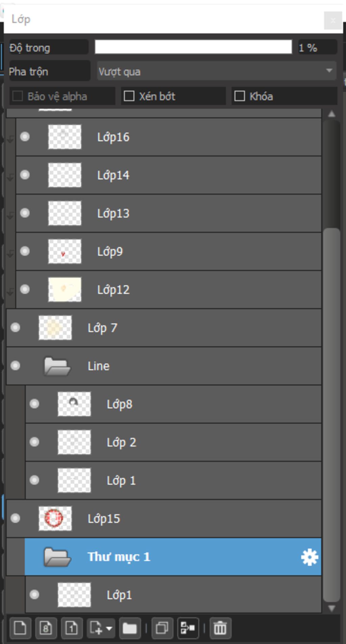Screen dimensions: 346x644
Task: Duplicate the selected layer
Action: tap(162, 628)
